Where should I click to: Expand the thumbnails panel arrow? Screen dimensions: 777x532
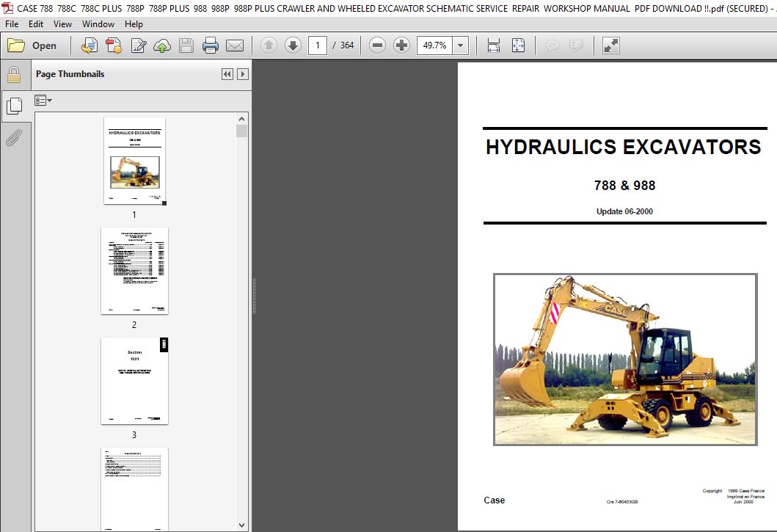coord(243,74)
